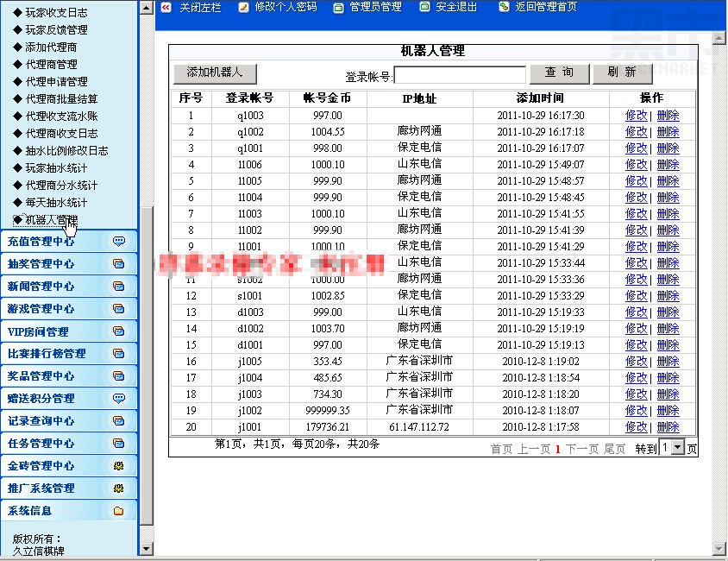Click the icon beside 新闻管理中心
728x561 pixels.
[x=119, y=286]
